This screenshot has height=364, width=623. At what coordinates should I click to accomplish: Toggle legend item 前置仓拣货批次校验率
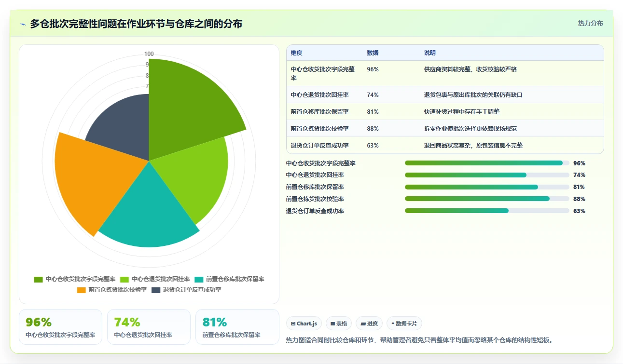click(112, 290)
